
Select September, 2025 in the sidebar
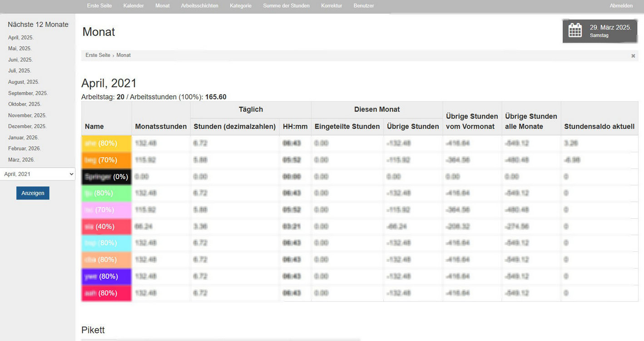[x=28, y=93]
